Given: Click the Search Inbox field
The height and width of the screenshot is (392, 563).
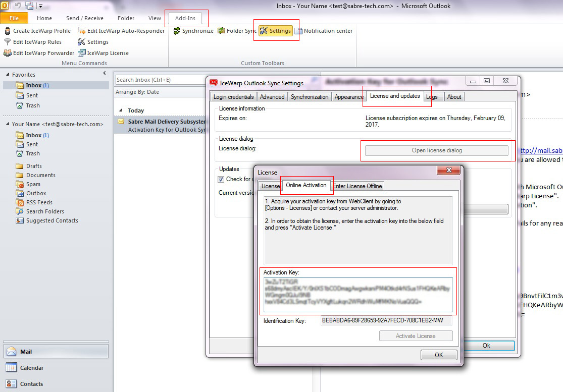Looking at the screenshot, I should tap(161, 80).
